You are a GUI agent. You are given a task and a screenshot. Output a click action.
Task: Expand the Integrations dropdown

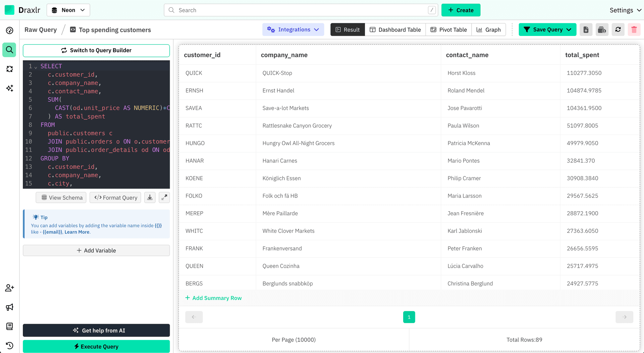pyautogui.click(x=293, y=30)
